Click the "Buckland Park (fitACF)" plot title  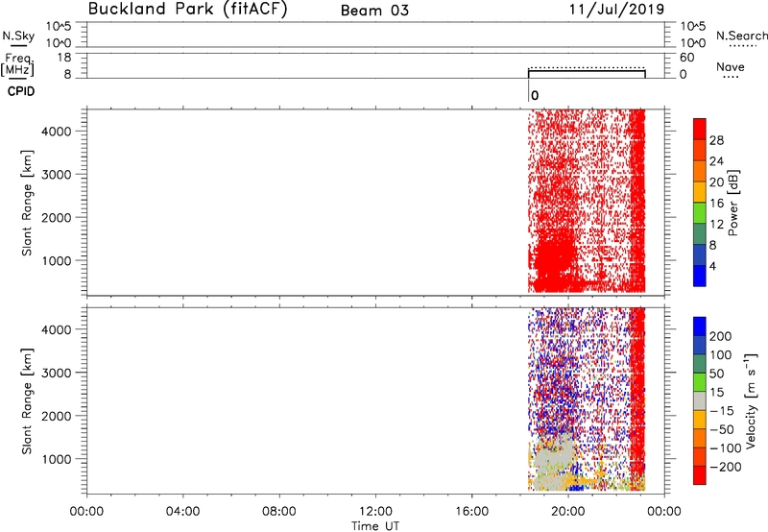[187, 9]
